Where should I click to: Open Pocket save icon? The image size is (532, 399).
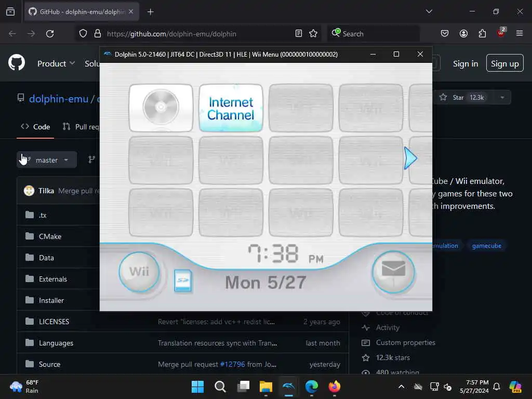pyautogui.click(x=445, y=34)
